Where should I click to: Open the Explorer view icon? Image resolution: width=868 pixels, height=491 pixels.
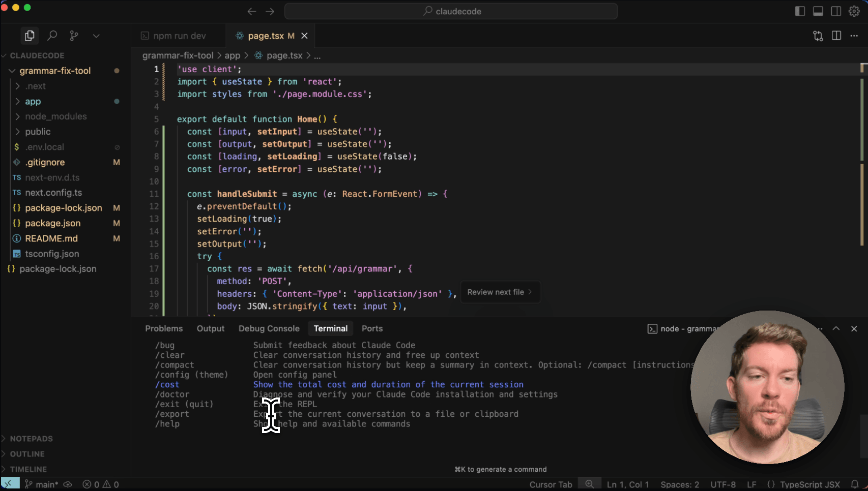pos(30,36)
